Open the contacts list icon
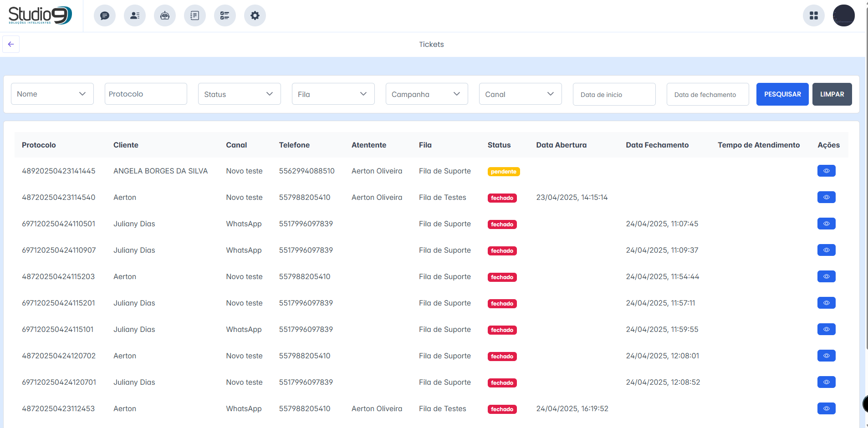Viewport: 868px width, 428px height. point(135,15)
